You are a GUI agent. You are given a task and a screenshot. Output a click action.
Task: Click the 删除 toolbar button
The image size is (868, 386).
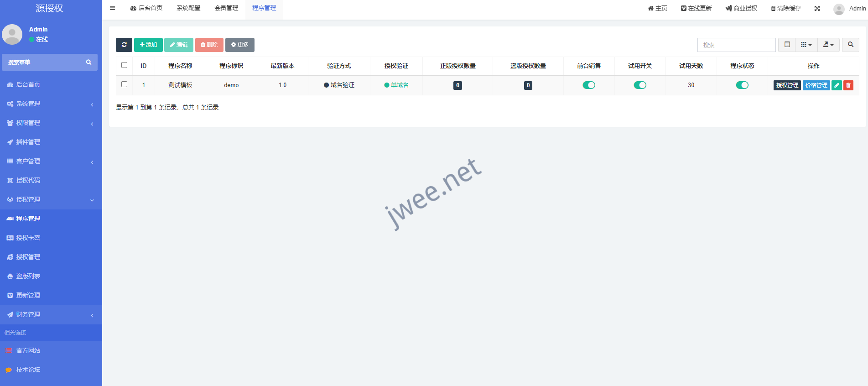click(209, 45)
